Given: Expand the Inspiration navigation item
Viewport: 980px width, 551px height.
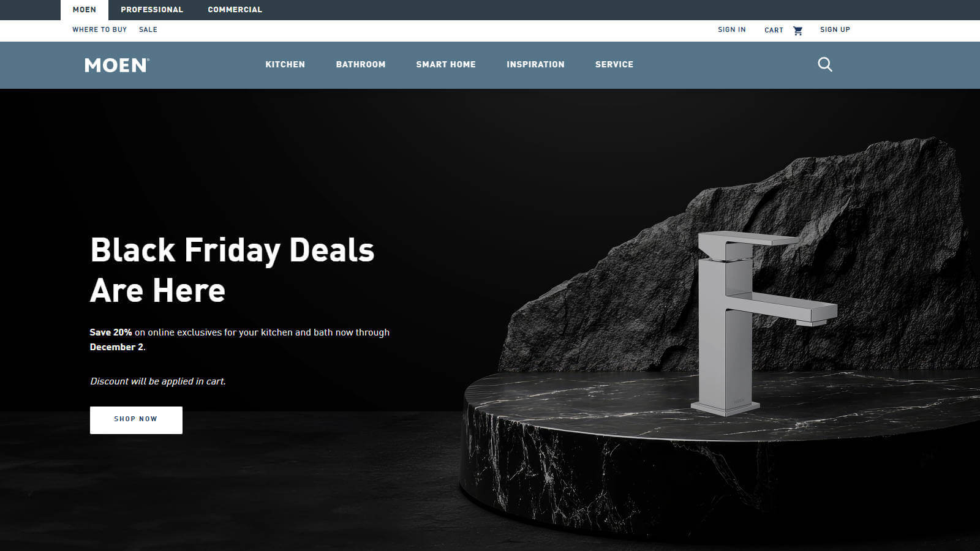Looking at the screenshot, I should pyautogui.click(x=535, y=64).
